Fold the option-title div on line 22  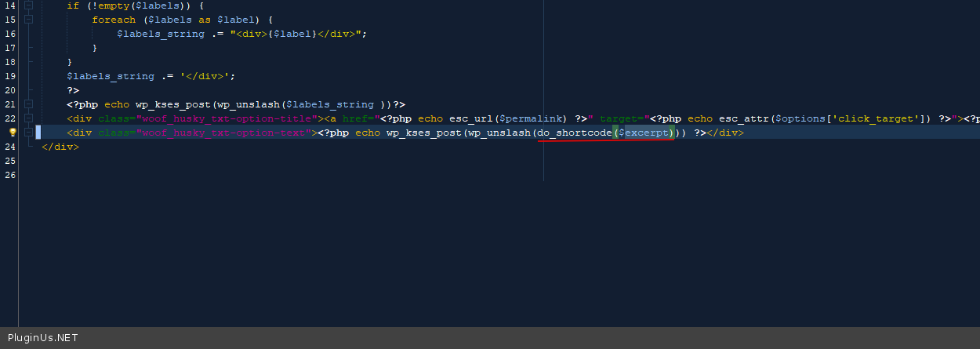point(28,118)
